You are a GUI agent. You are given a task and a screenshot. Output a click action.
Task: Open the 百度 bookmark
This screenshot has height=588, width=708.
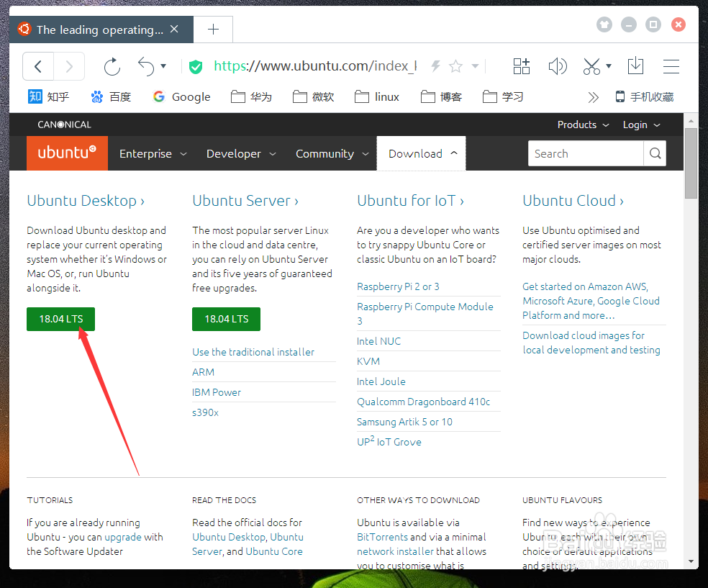point(111,96)
